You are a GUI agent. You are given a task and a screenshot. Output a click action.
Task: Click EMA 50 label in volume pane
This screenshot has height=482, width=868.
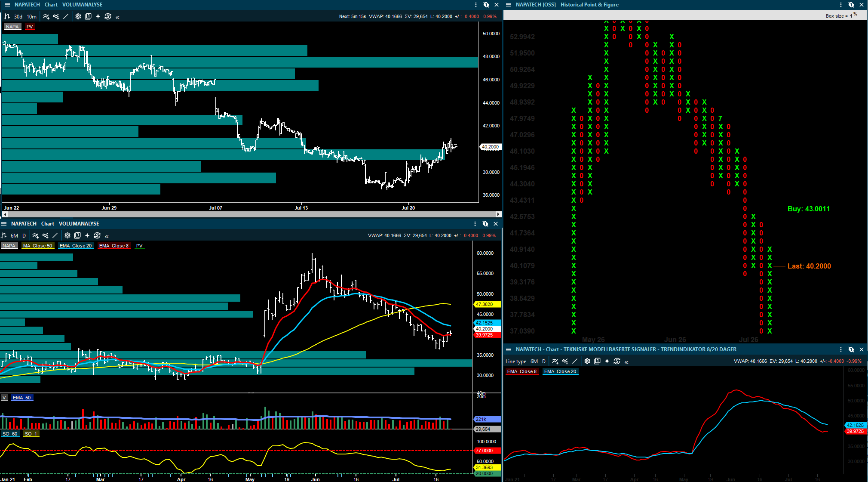point(21,398)
